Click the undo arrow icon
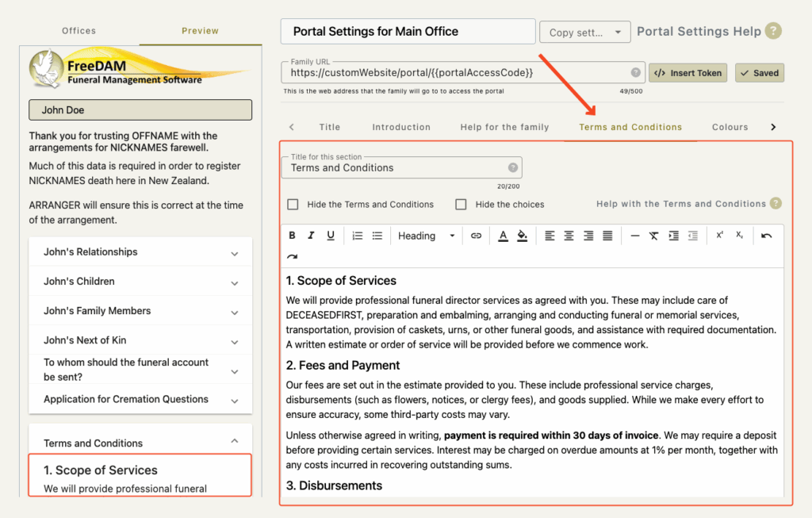 click(x=767, y=236)
